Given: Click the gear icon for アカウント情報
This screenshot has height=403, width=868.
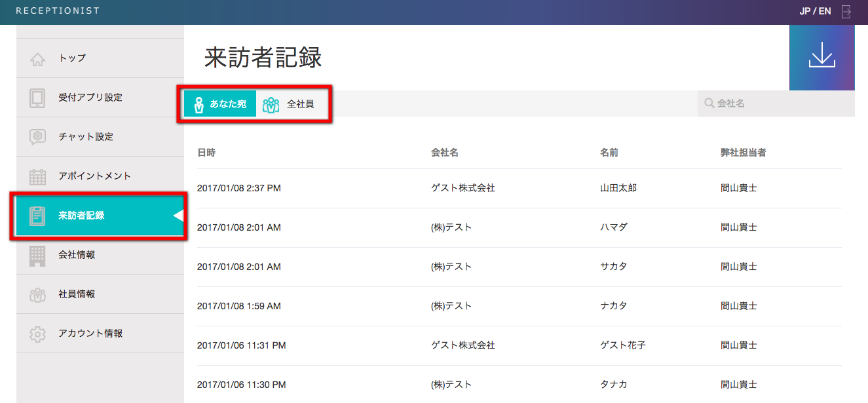Looking at the screenshot, I should pos(37,334).
